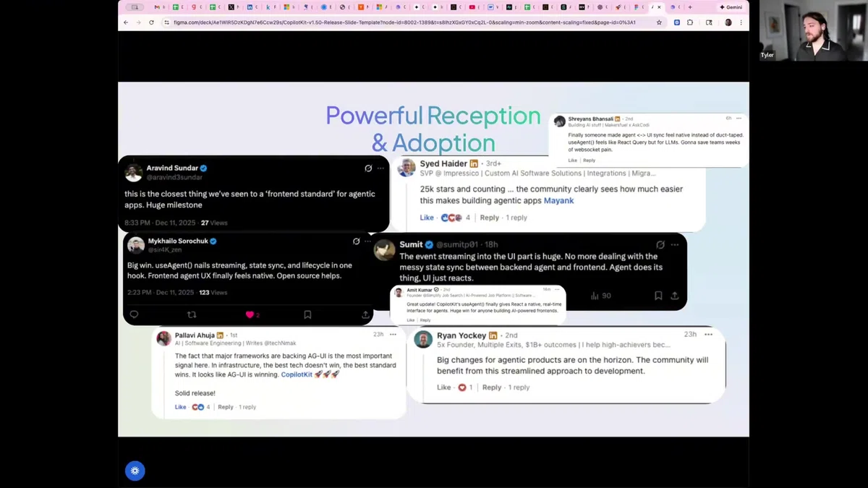Bookmark Mykhailo Sorochuk's tweet
The height and width of the screenshot is (488, 868).
[307, 314]
